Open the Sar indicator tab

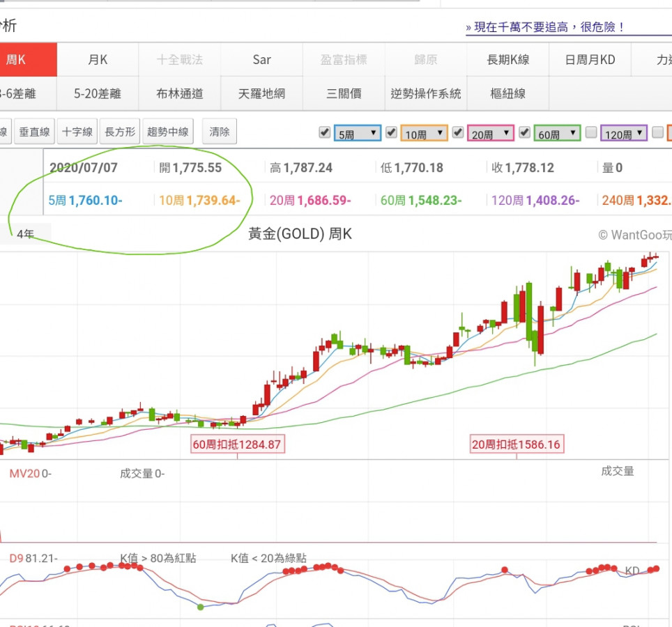261,60
